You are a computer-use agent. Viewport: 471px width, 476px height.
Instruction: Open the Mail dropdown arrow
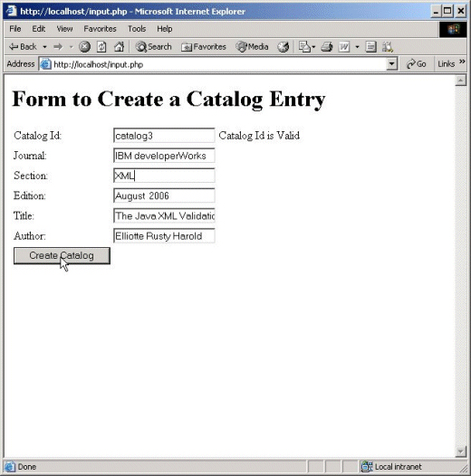tap(313, 47)
